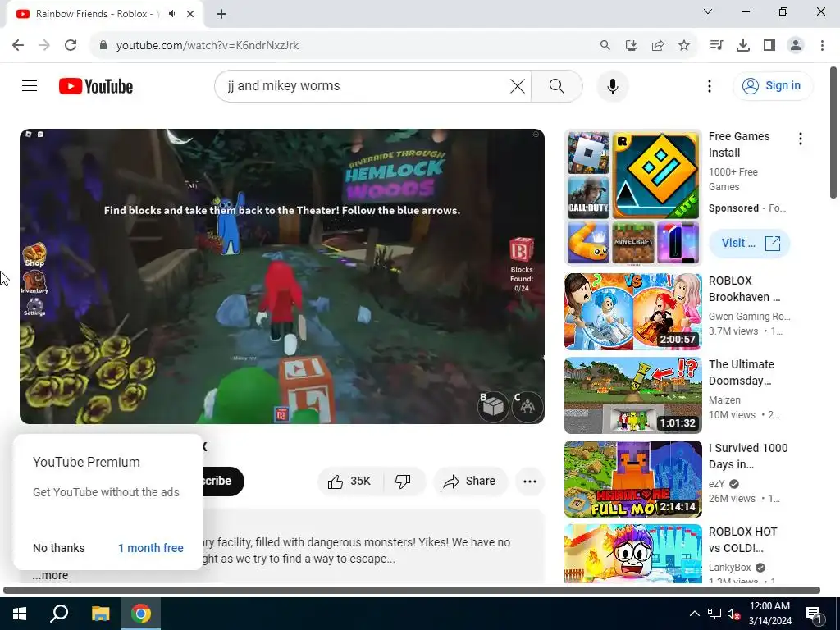The width and height of the screenshot is (840, 630).
Task: Expand description with ...more
Action: [x=50, y=575]
